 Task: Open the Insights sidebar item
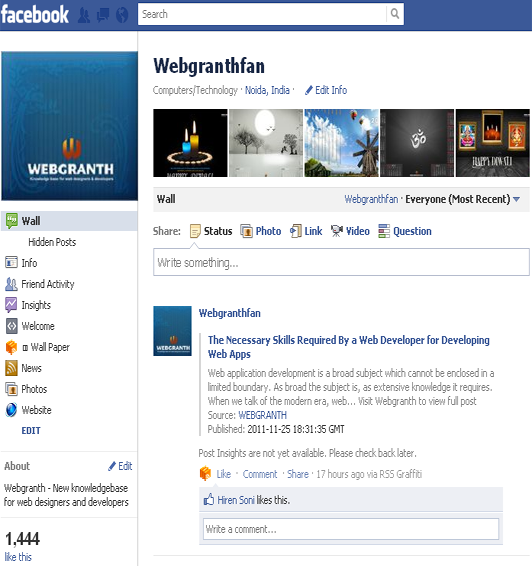[36, 305]
